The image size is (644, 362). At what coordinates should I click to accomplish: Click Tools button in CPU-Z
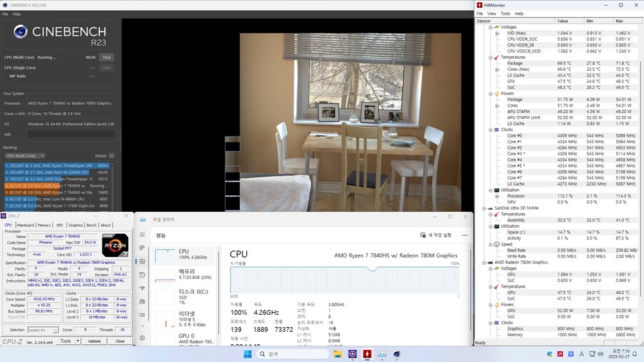click(x=66, y=341)
